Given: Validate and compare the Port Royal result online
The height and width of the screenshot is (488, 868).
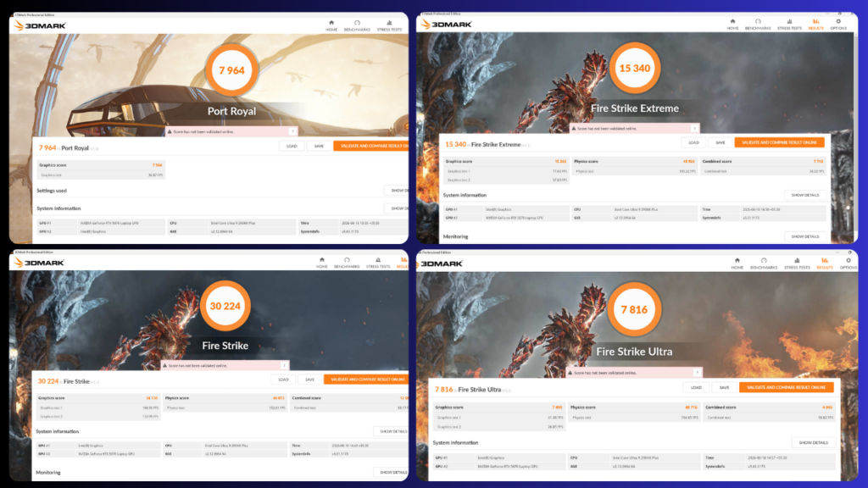Looking at the screenshot, I should [x=371, y=146].
